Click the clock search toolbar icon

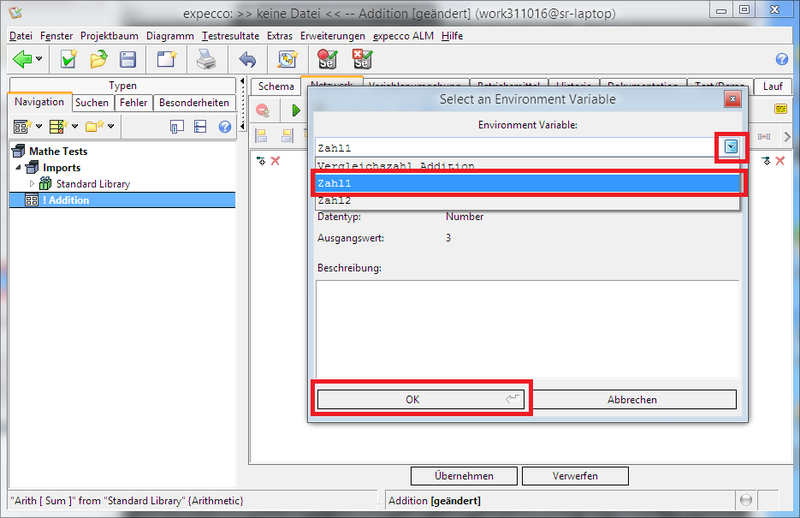pos(287,59)
